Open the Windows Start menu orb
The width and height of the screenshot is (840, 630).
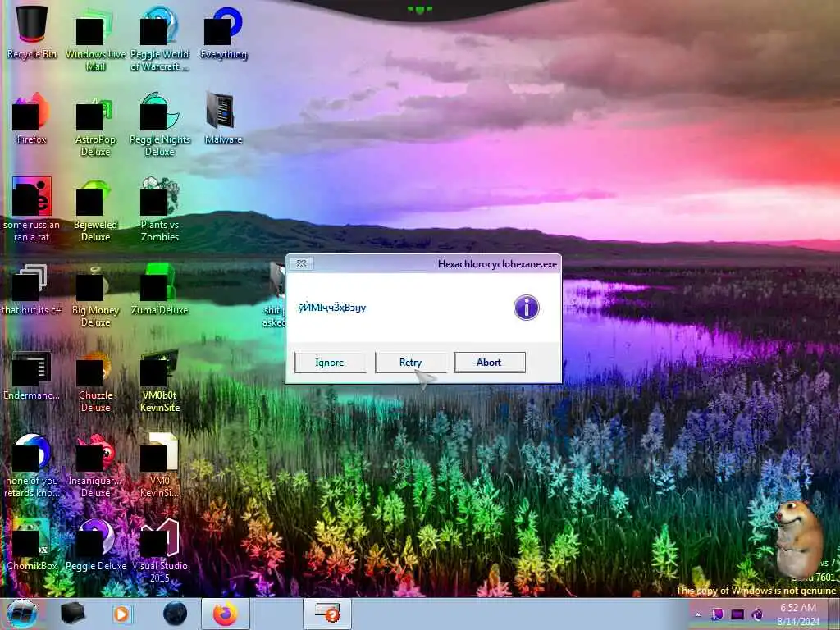pos(22,614)
